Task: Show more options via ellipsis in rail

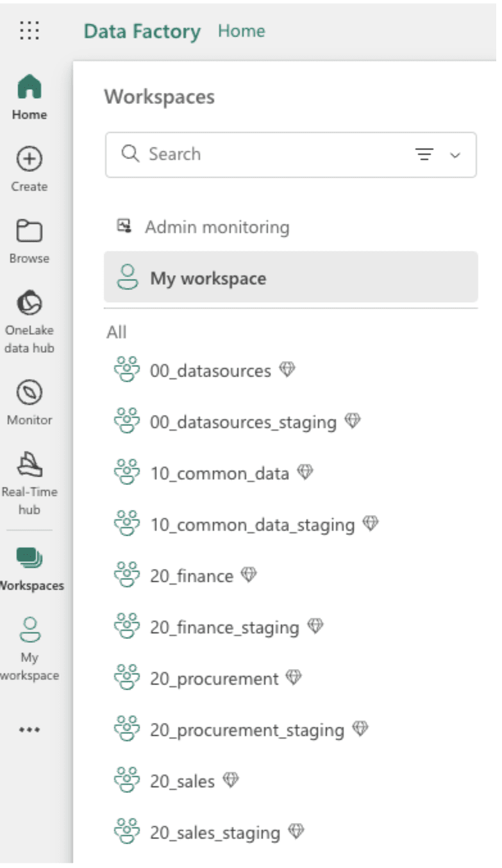Action: [29, 729]
